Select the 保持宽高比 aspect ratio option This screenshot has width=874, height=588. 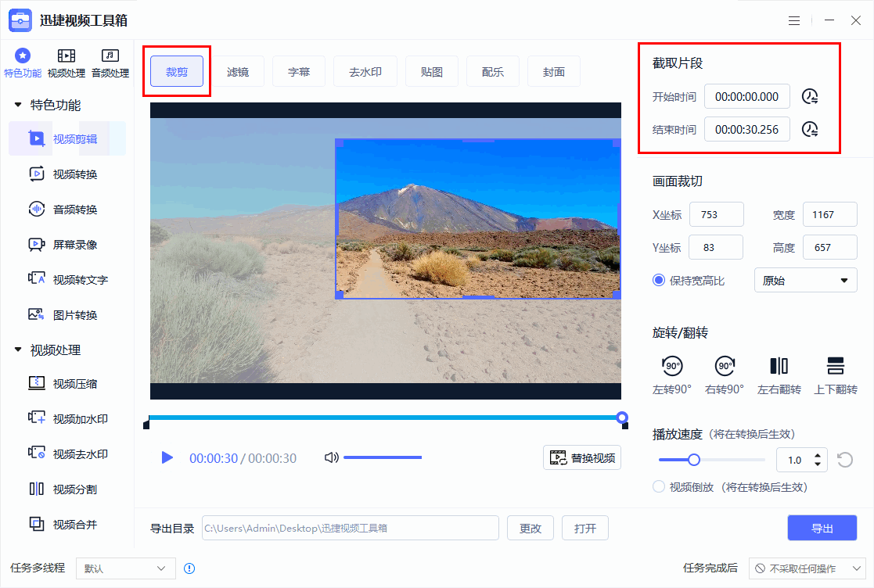coord(658,280)
